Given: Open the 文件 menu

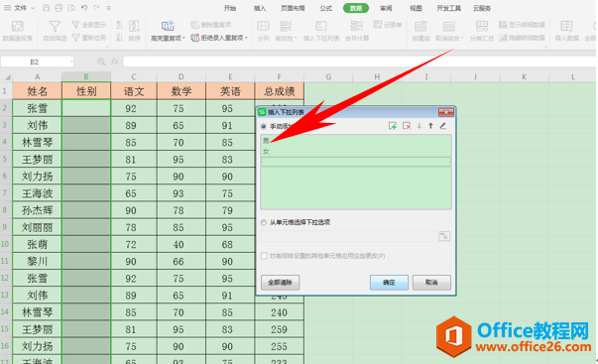Looking at the screenshot, I should click(x=20, y=8).
